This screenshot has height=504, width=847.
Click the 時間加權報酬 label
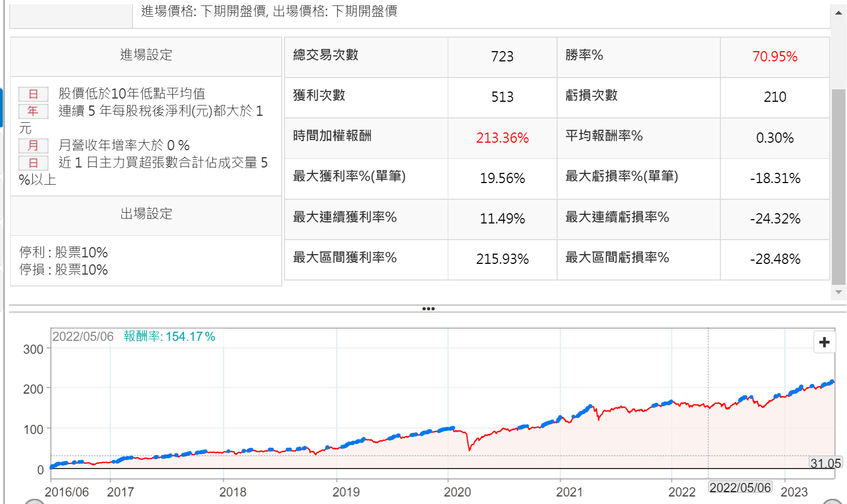[x=332, y=136]
